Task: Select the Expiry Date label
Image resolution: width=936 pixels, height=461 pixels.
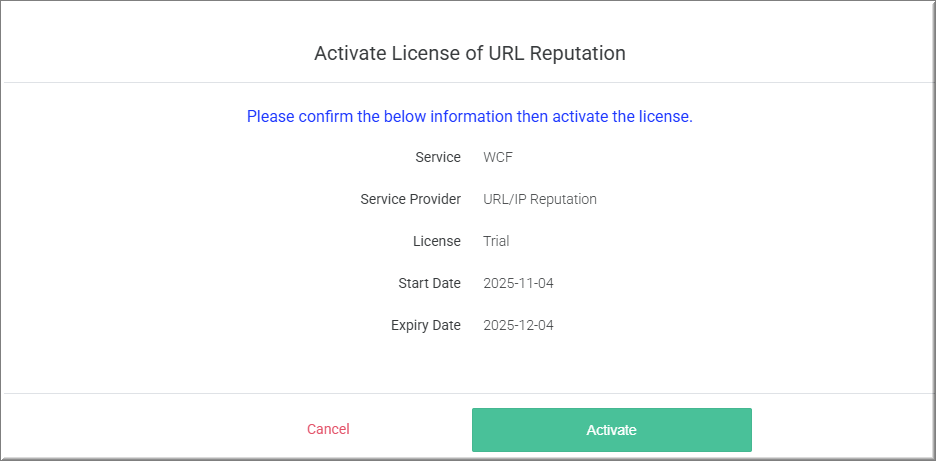Action: [426, 325]
